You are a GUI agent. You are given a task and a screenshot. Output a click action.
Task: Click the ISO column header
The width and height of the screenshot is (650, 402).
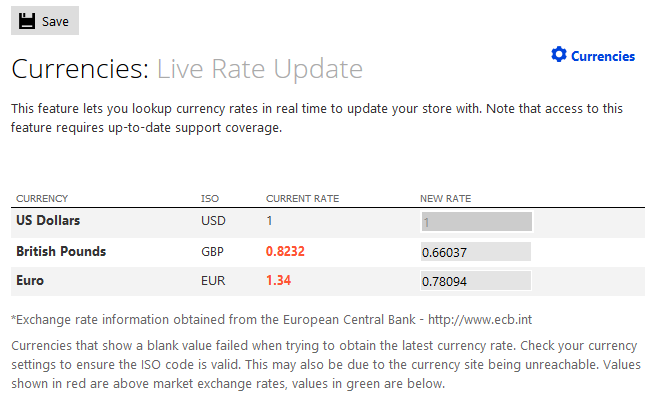210,199
